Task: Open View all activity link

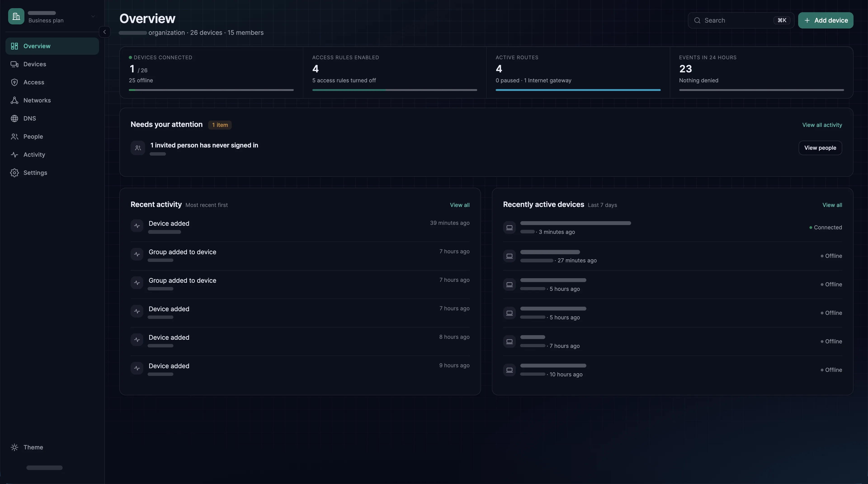Action: [x=822, y=125]
